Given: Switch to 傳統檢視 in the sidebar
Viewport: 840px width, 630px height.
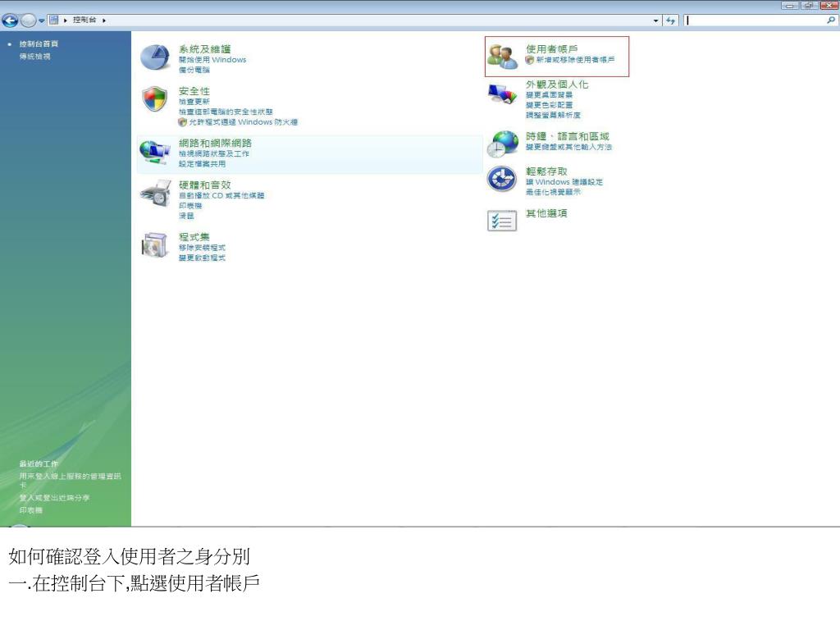Looking at the screenshot, I should (34, 57).
